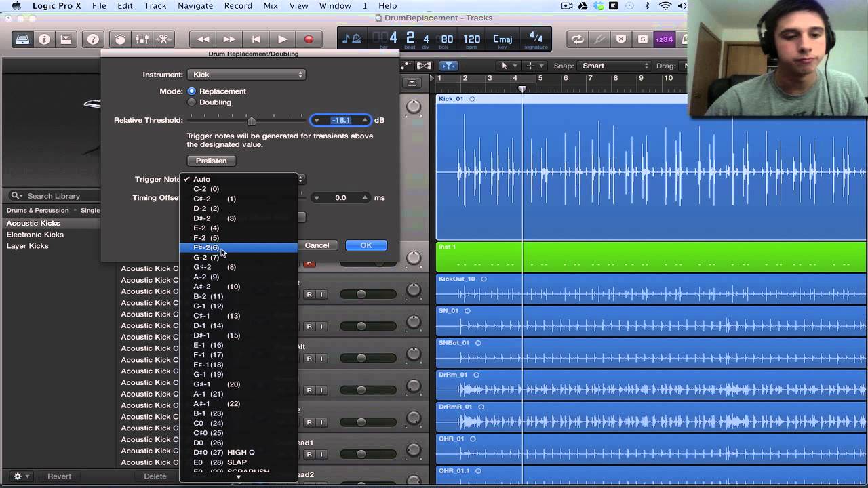
Task: Click the Rewind transport button
Action: pos(203,39)
